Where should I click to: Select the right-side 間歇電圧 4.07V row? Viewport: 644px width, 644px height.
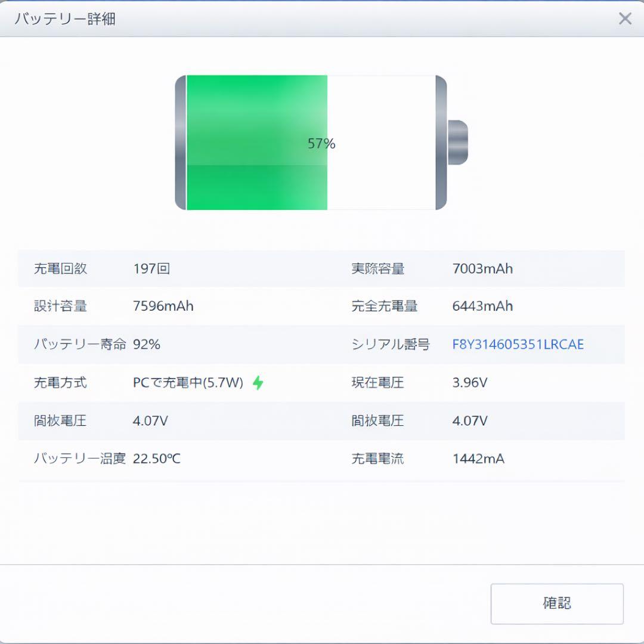(x=469, y=420)
